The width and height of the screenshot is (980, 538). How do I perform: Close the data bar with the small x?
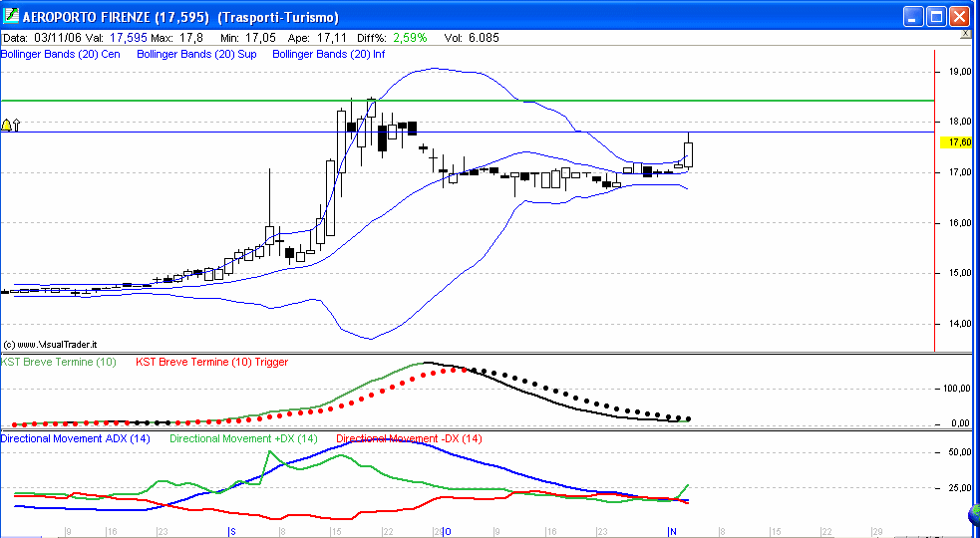[966, 34]
